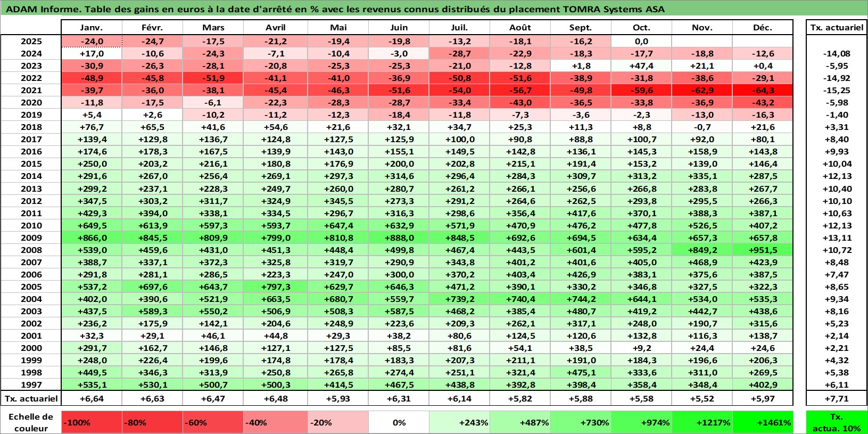Viewport: 868px width, 434px height.
Task: Click the 2004 Sept. cell +744,2
Action: pos(581,299)
